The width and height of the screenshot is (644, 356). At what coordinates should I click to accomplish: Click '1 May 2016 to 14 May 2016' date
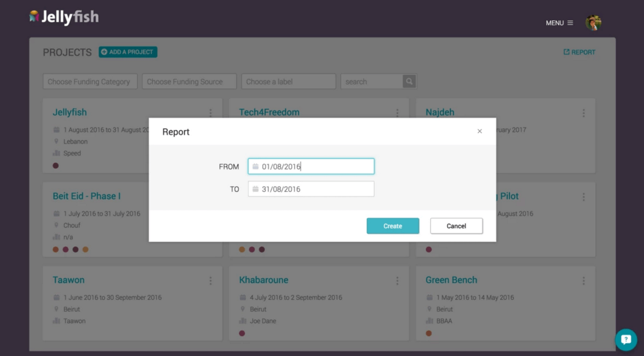[x=475, y=297]
